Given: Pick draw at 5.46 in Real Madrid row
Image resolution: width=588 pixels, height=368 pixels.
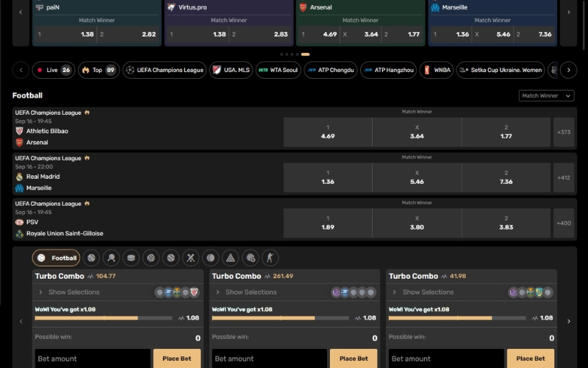Looking at the screenshot, I should click(x=417, y=177).
